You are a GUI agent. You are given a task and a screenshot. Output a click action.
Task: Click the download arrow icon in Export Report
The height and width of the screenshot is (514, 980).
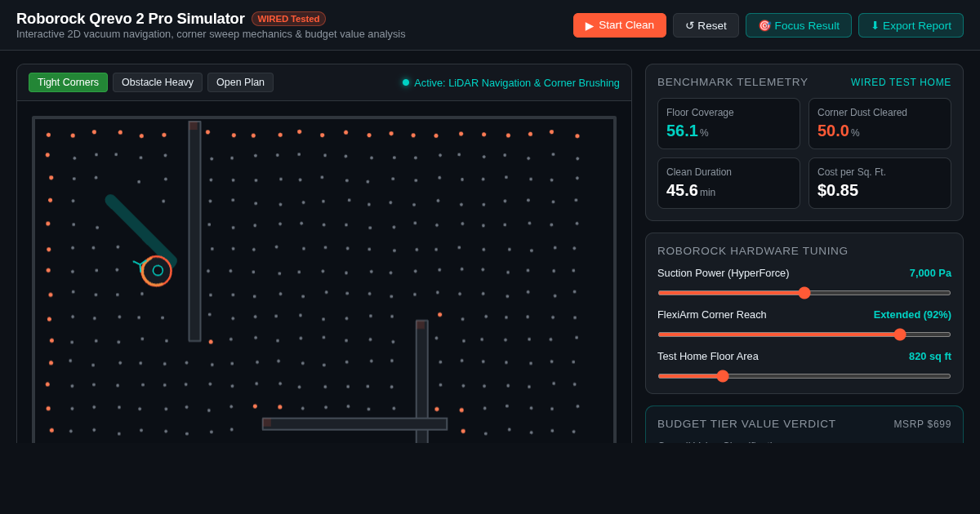point(875,25)
